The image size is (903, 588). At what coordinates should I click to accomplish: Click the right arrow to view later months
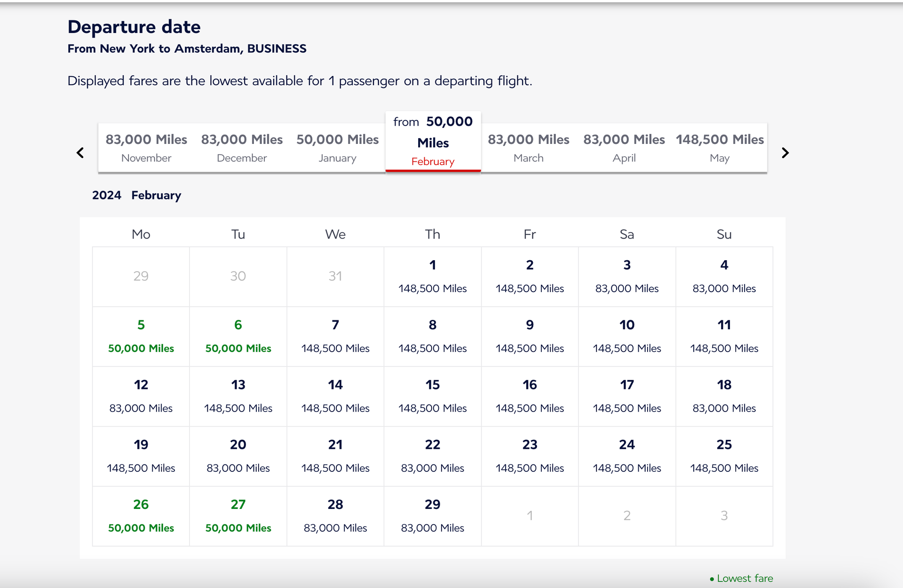tap(784, 152)
